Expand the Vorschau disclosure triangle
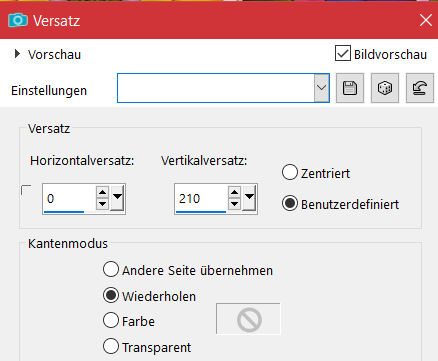438x361 pixels. (17, 54)
